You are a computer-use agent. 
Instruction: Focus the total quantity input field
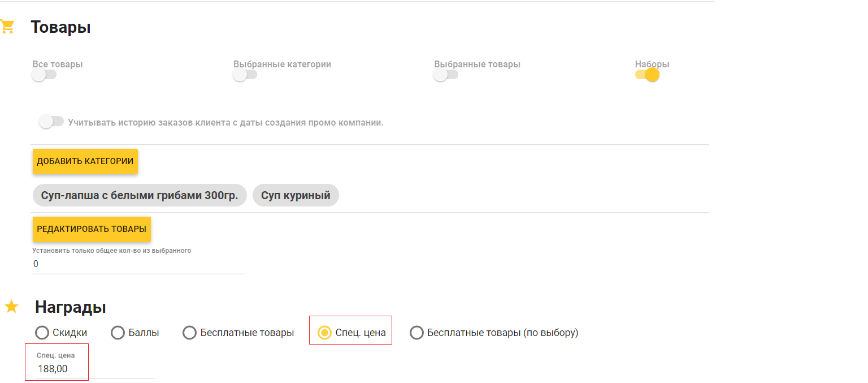[138, 264]
